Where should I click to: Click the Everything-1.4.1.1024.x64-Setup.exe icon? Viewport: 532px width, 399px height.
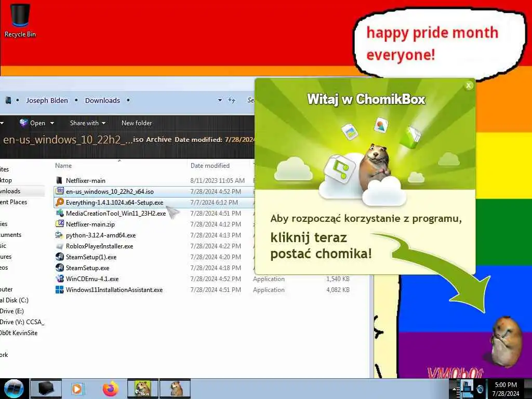[x=60, y=202]
